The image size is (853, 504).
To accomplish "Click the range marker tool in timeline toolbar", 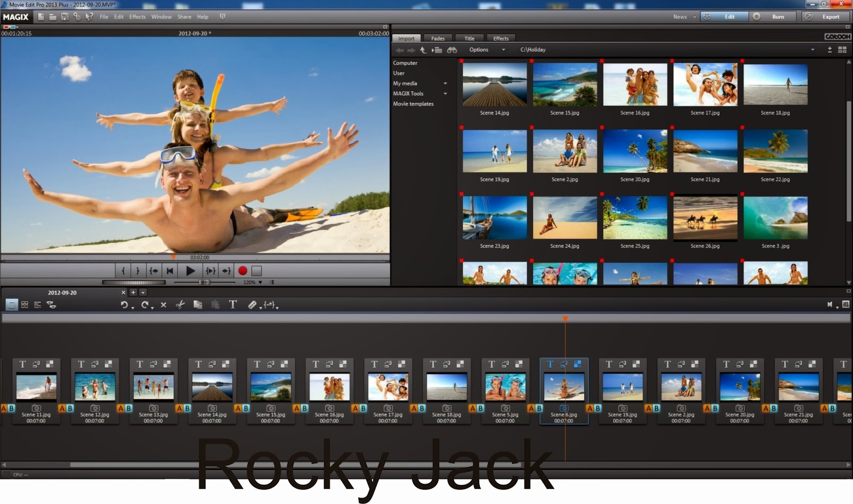I will (x=269, y=305).
